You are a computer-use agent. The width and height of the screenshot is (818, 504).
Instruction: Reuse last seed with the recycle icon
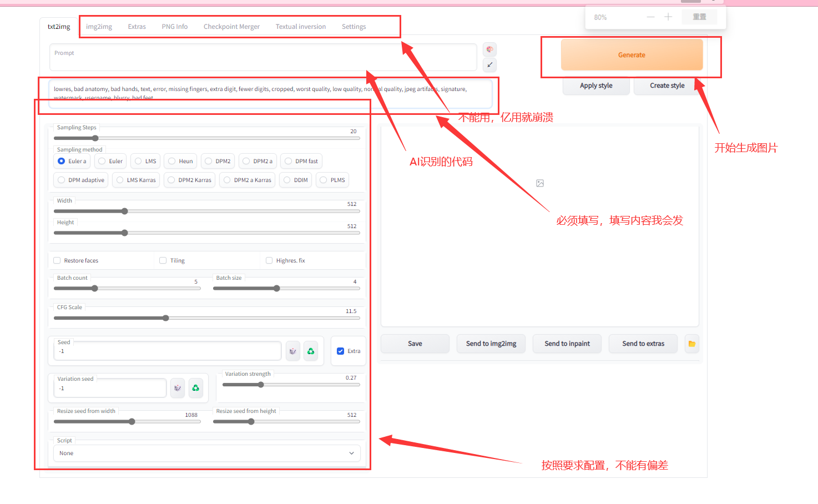tap(311, 351)
